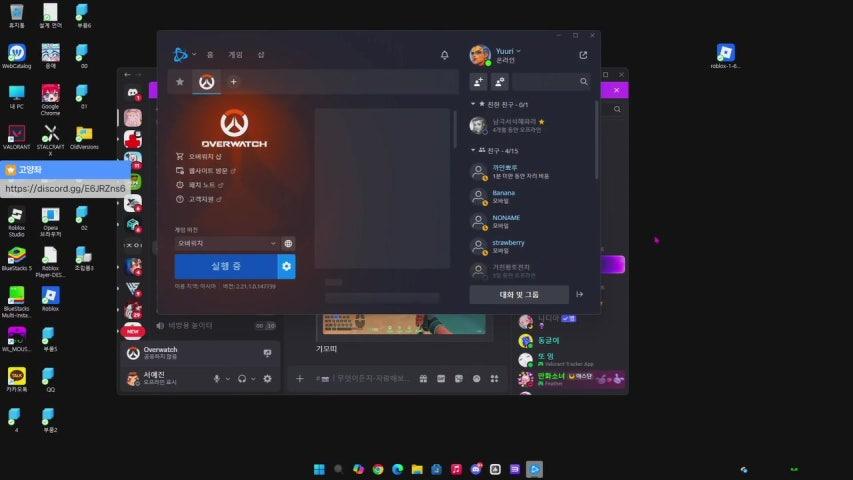This screenshot has height=480, width=853.
Task: Click Discord message attach plus button
Action: pyautogui.click(x=300, y=378)
